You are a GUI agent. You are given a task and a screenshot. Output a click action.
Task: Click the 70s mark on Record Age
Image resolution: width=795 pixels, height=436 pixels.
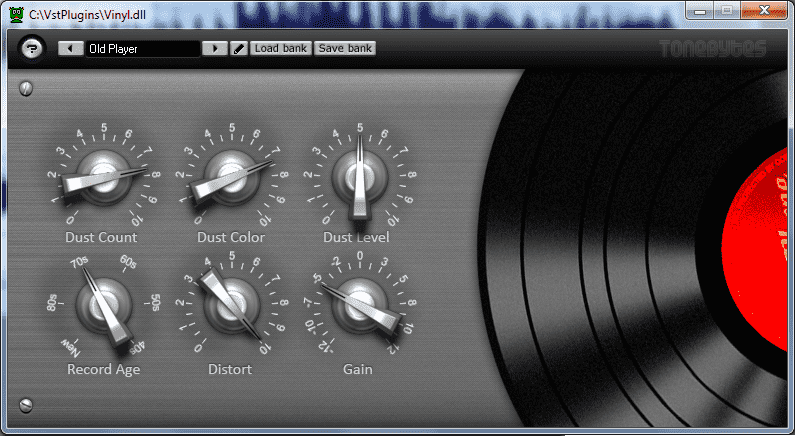tap(79, 262)
